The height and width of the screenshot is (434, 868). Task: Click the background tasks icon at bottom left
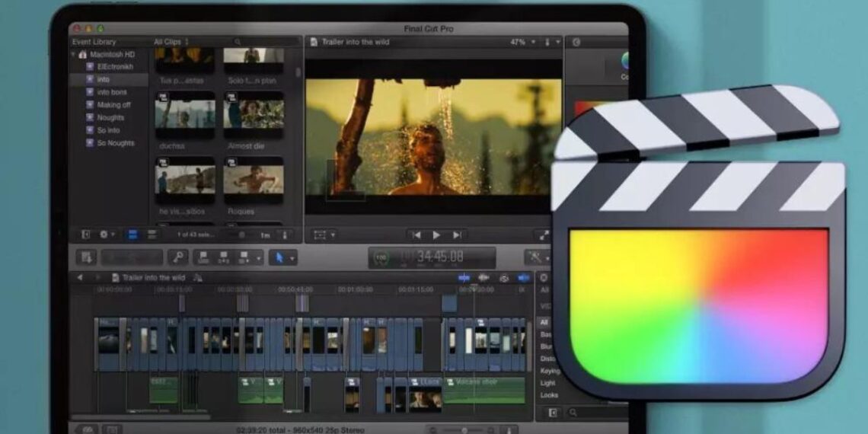pyautogui.click(x=86, y=429)
